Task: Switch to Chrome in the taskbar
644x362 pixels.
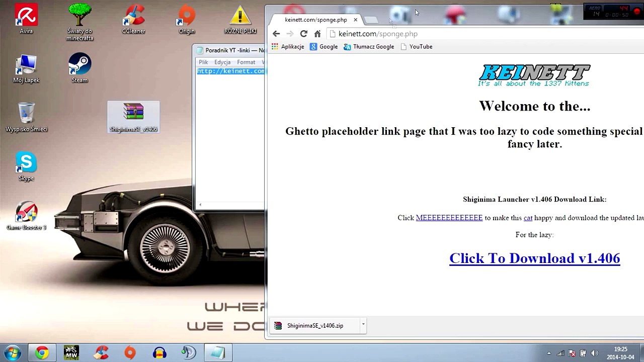Action: tap(42, 352)
